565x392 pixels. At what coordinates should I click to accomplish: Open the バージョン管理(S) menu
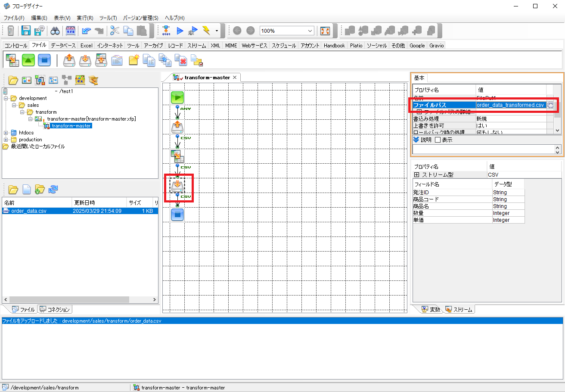point(141,18)
